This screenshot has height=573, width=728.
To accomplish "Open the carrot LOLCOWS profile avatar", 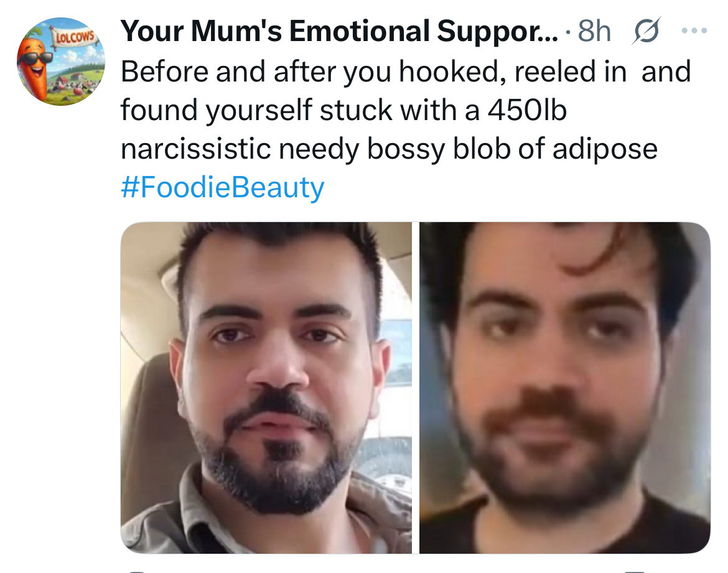I will coord(61,62).
